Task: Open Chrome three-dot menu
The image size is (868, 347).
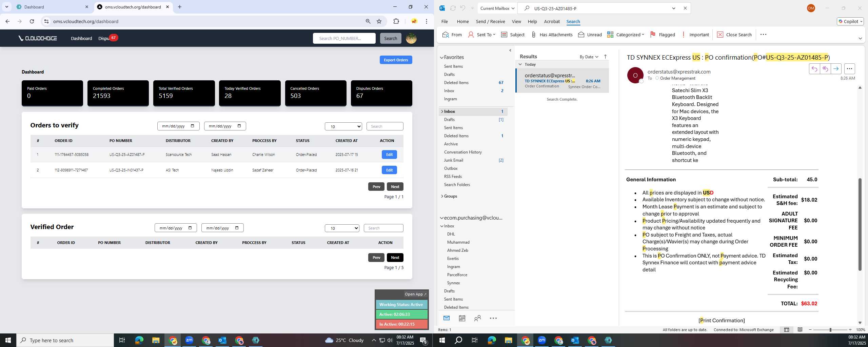Action: click(x=427, y=21)
